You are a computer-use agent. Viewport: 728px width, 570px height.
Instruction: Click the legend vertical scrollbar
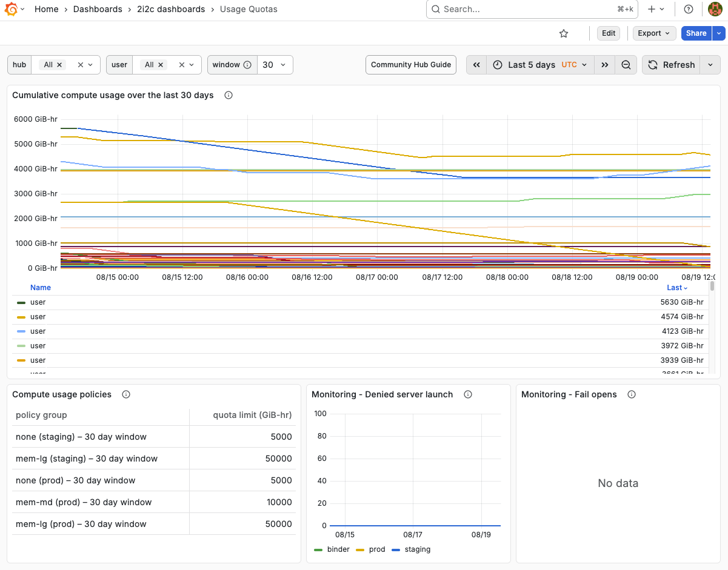click(712, 286)
